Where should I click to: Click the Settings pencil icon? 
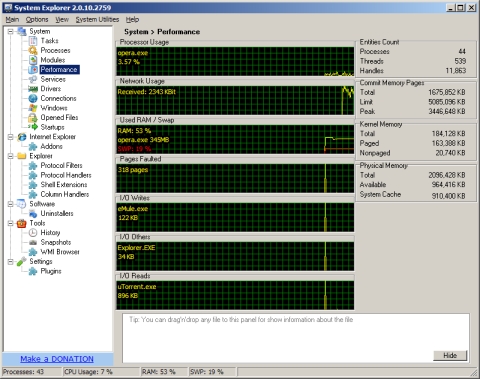coord(22,262)
